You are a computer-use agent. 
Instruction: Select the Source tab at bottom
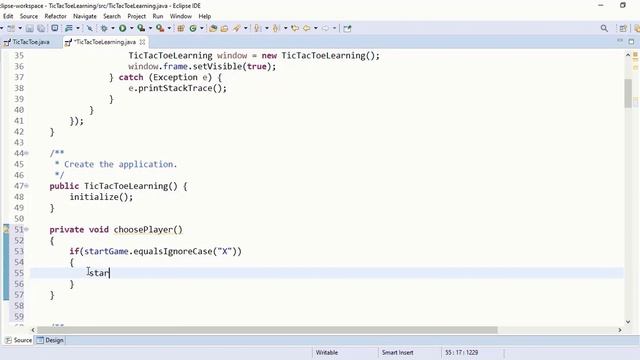coord(18,340)
